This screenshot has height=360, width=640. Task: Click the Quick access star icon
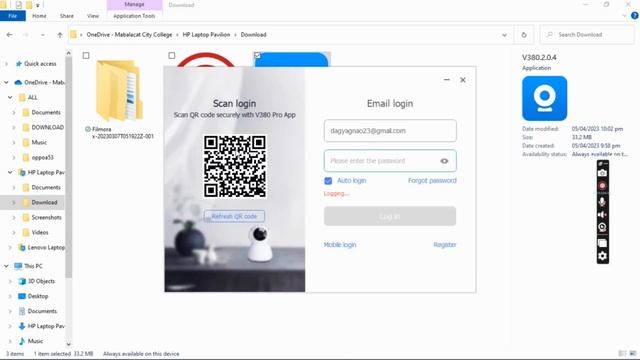18,64
